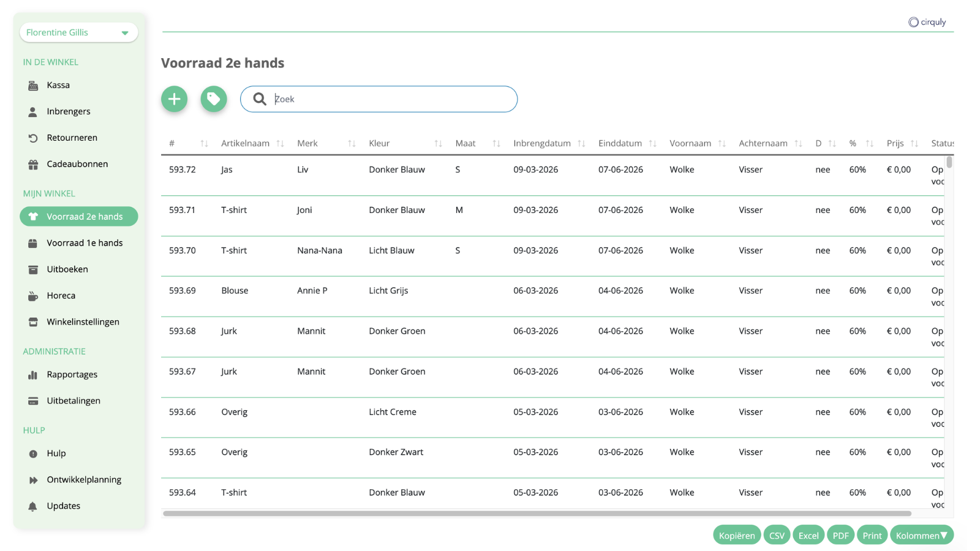Toggle sort order on Prijs column
The image size is (980, 551).
(914, 143)
